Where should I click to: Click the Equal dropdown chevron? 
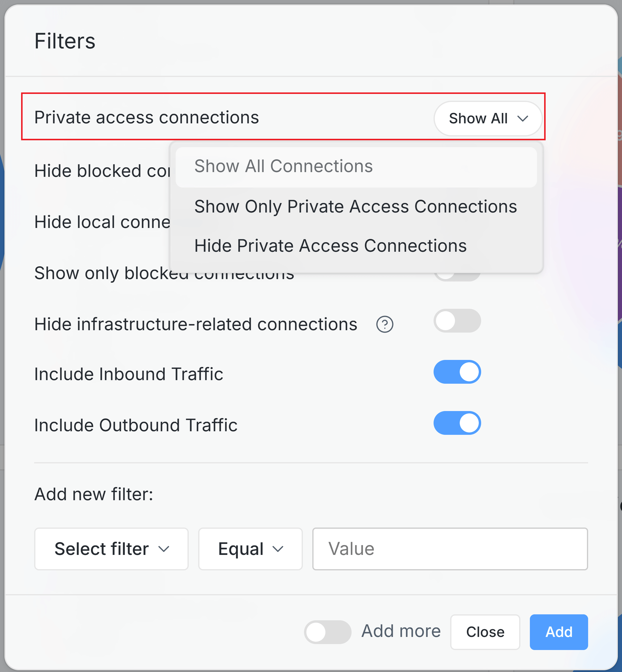coord(278,549)
